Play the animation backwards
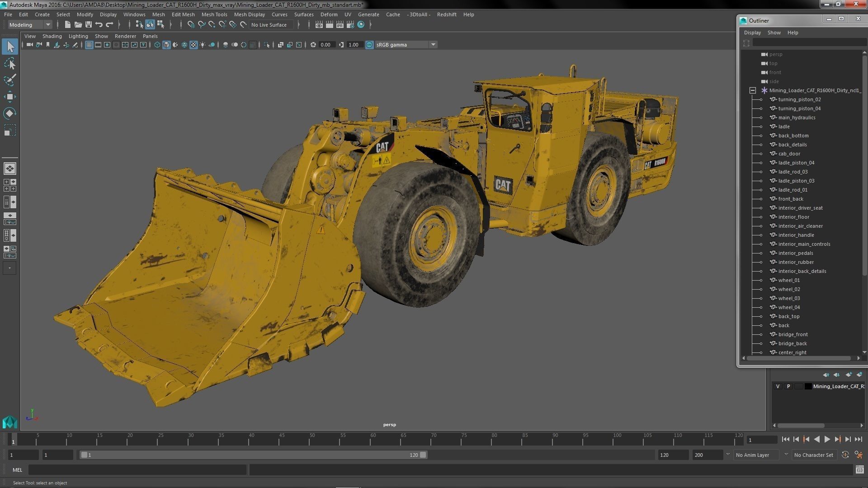This screenshot has height=488, width=868. click(816, 439)
